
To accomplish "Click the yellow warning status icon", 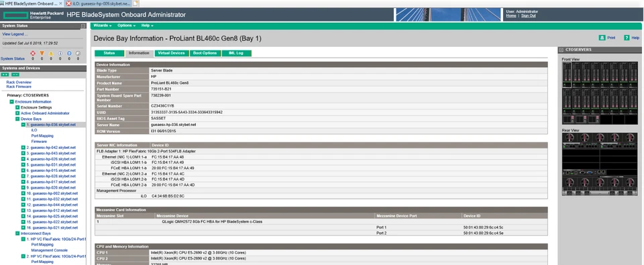I will (51, 54).
